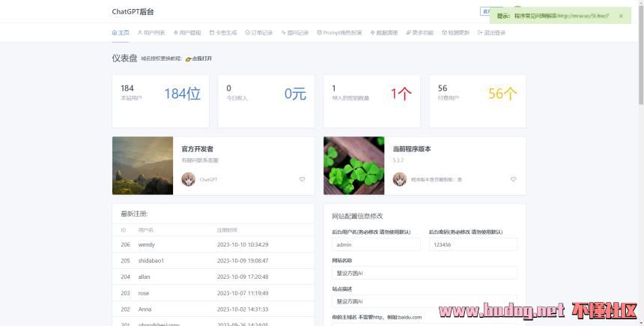Click 退出登录 to log out
This screenshot has width=644, height=326.
click(x=491, y=33)
